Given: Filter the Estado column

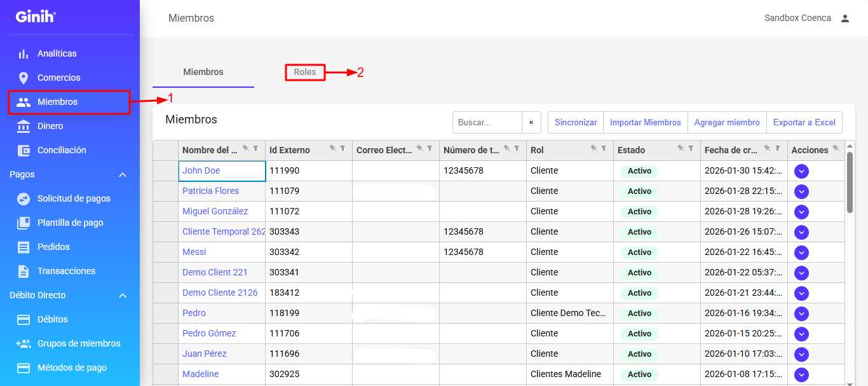Looking at the screenshot, I should point(691,148).
